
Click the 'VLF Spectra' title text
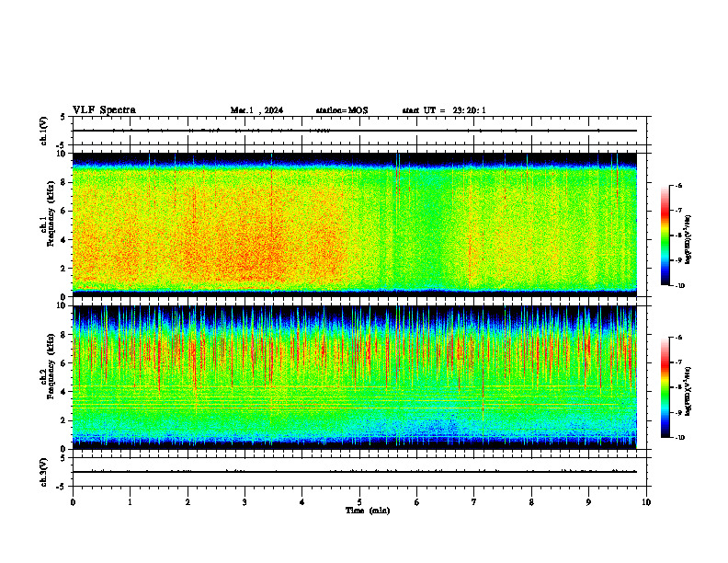(x=104, y=110)
